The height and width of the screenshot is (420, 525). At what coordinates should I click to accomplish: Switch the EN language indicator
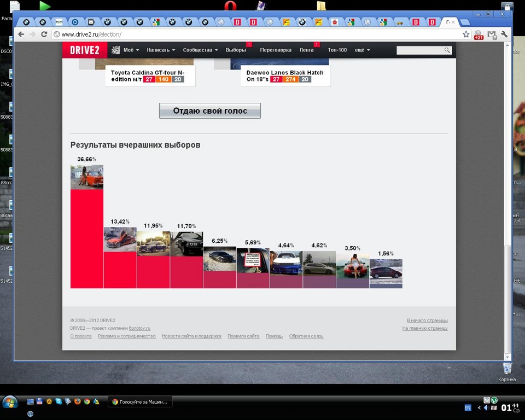(x=468, y=407)
